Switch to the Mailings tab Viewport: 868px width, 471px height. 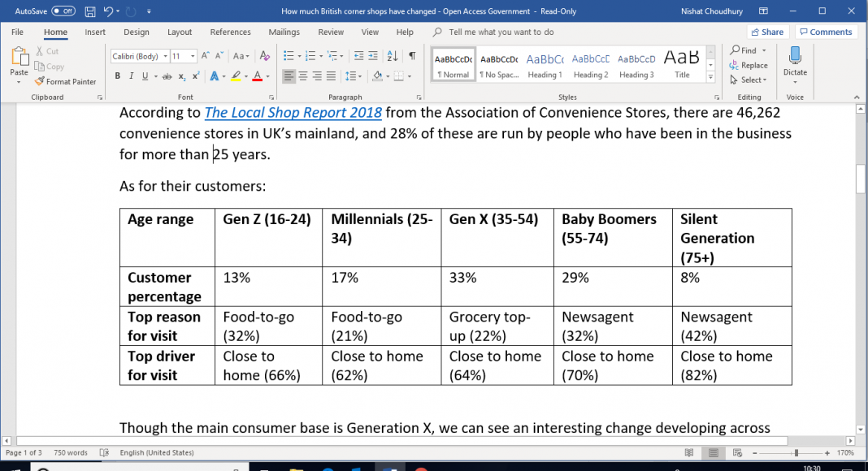point(284,32)
